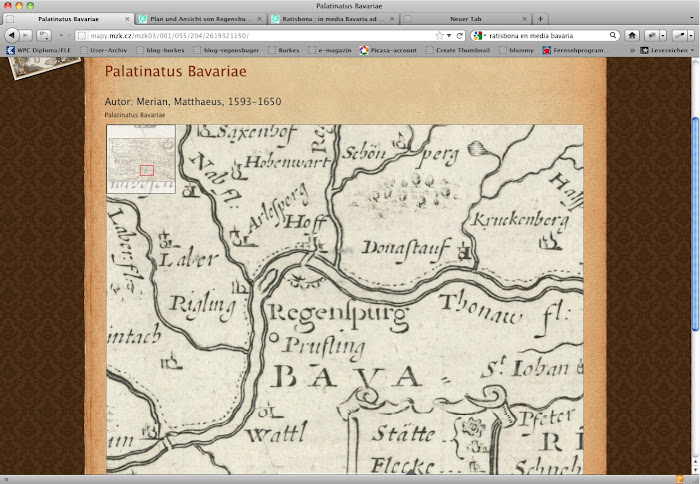Open the Picasa-account bookmark
Screen dimensions: 700x484
coord(395,49)
